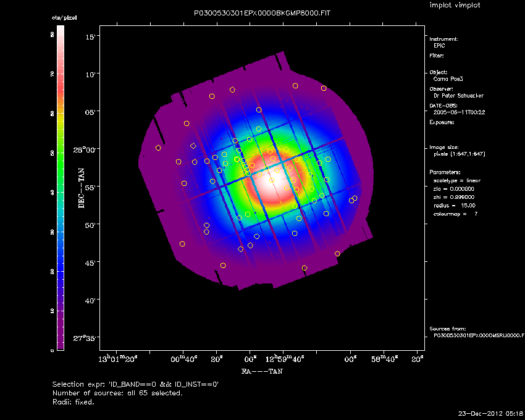Viewport: 525px width, 420px height.
Task: Click the 40' declination tick label
Action: point(90,300)
